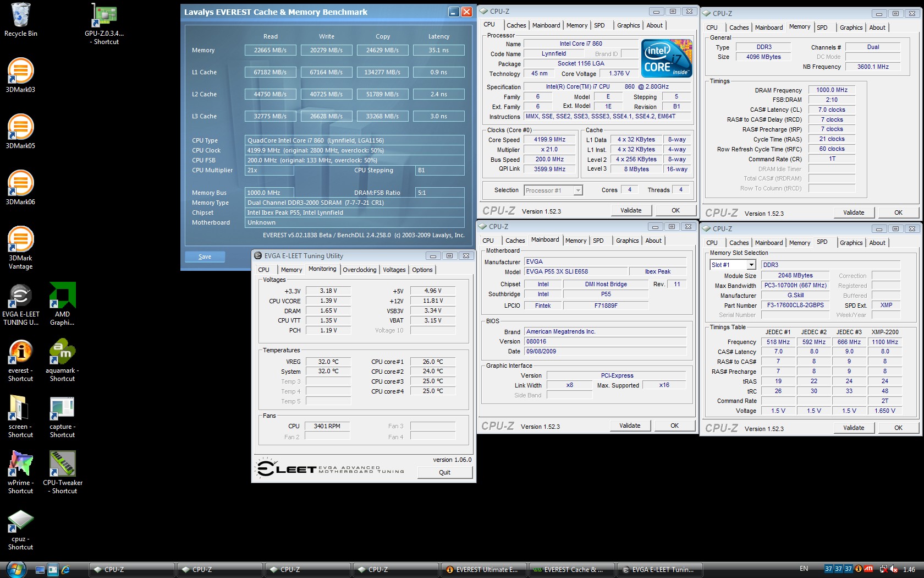Switch to EVEREST Cache & Memory taskbar button

click(x=571, y=570)
